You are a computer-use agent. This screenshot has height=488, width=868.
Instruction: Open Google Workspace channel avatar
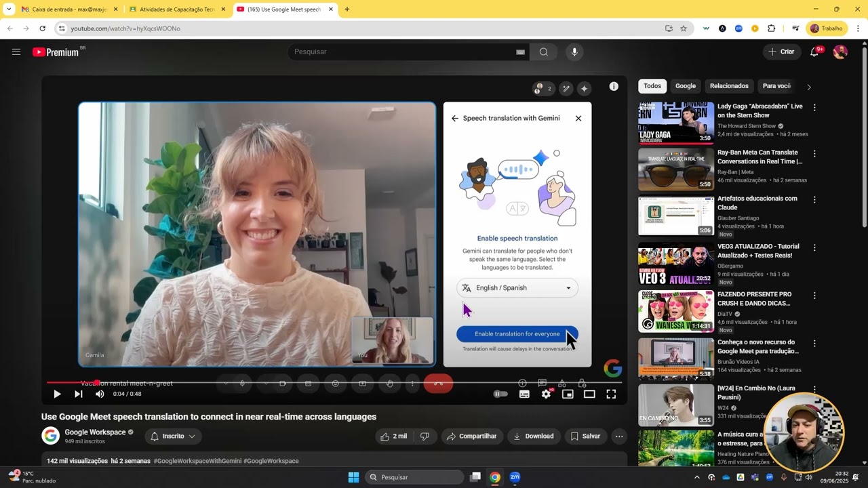pos(51,436)
